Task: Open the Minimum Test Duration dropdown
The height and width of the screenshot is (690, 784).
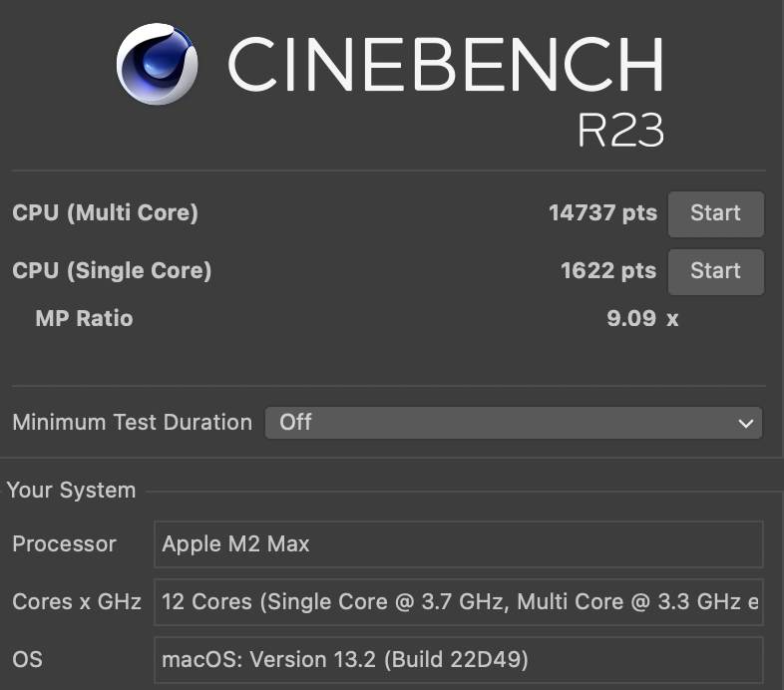Action: pyautogui.click(x=514, y=423)
